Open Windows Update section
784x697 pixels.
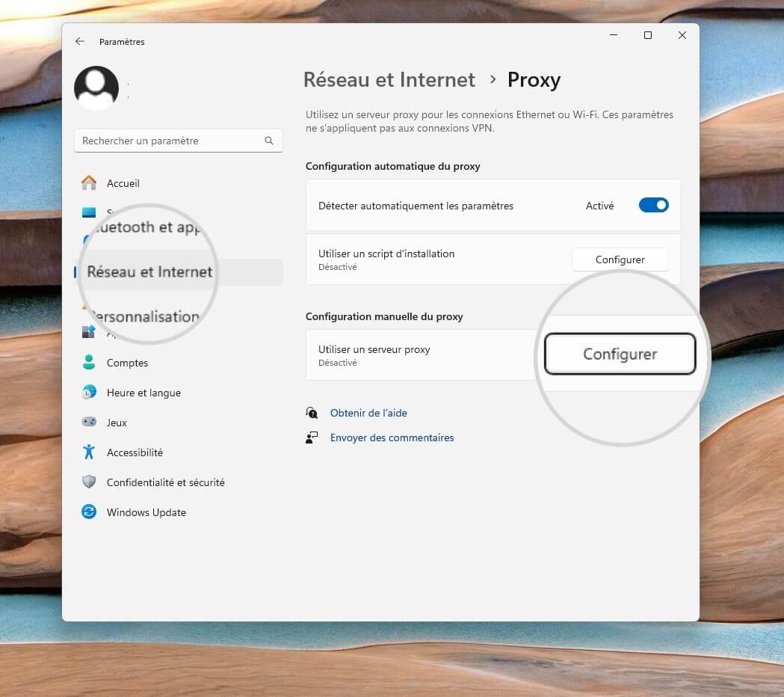coord(179,512)
